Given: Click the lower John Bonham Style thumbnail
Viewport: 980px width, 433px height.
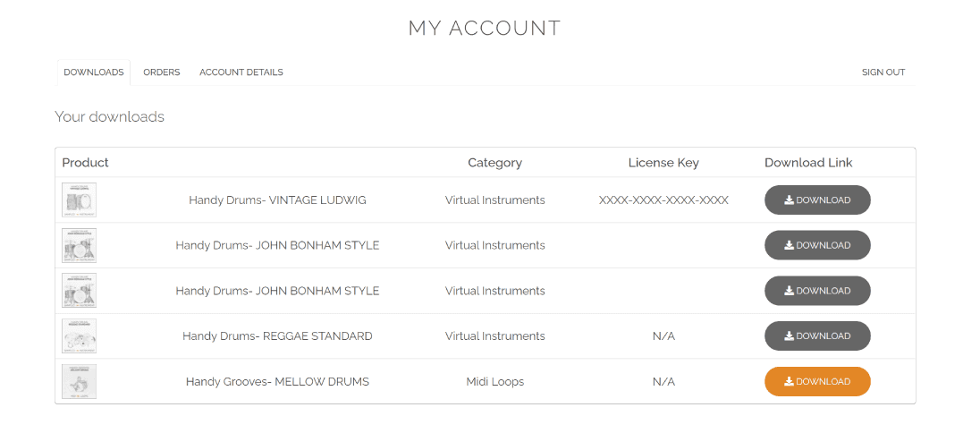Looking at the screenshot, I should (80, 291).
